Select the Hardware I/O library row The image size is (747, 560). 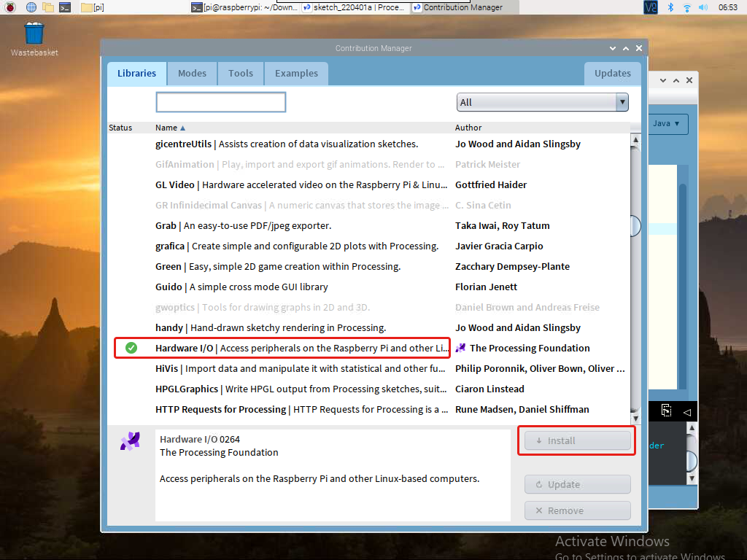[x=368, y=348]
